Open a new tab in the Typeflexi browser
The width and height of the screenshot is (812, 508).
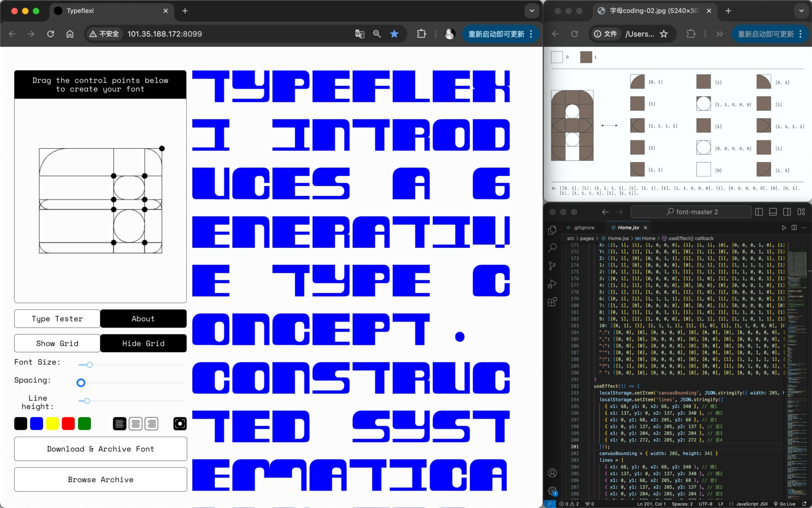pyautogui.click(x=185, y=11)
